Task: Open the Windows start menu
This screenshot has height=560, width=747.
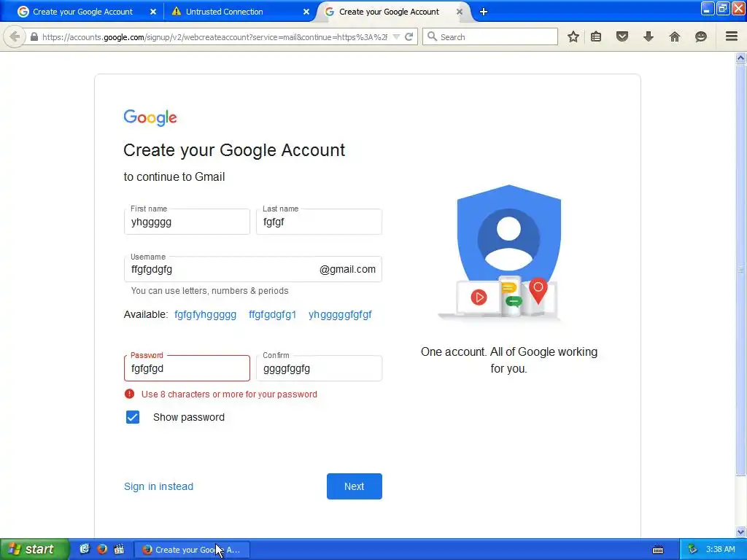Action: coord(34,549)
